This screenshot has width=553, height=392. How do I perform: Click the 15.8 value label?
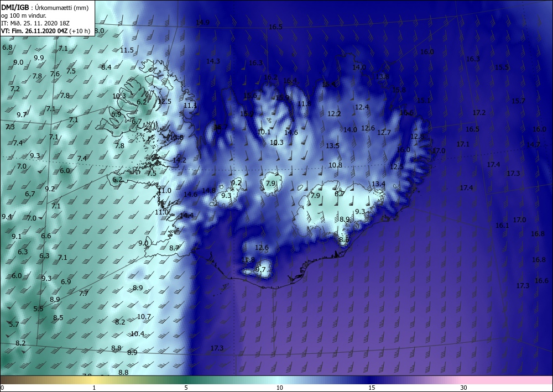tap(399, 90)
